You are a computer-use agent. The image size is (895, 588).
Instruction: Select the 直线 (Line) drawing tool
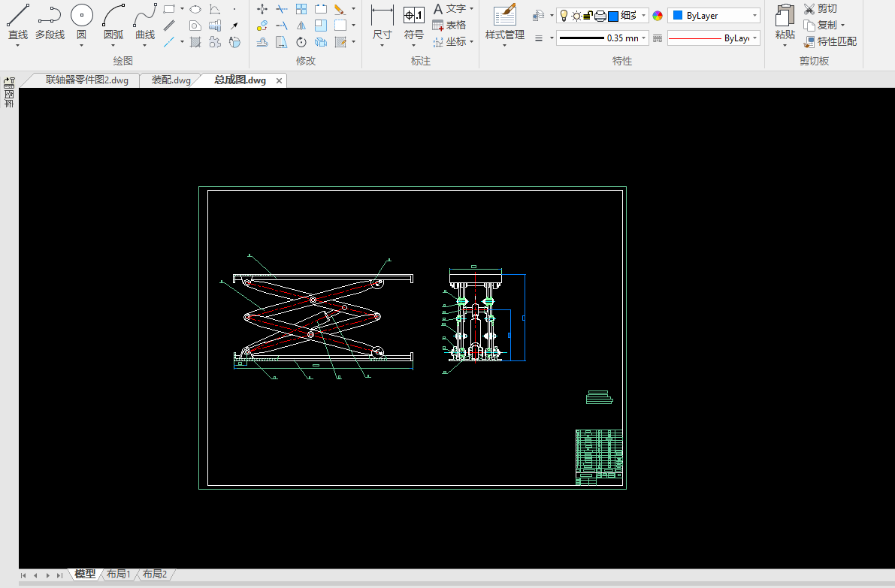pos(17,15)
